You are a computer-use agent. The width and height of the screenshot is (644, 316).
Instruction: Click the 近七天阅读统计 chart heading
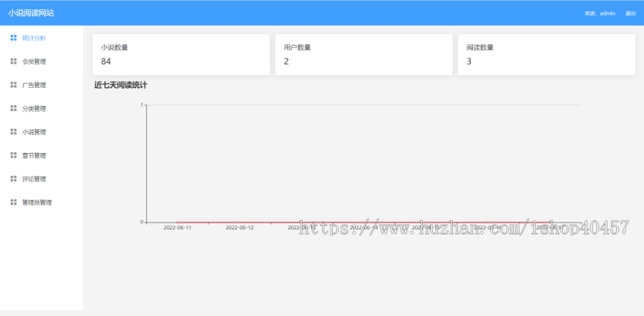click(121, 85)
